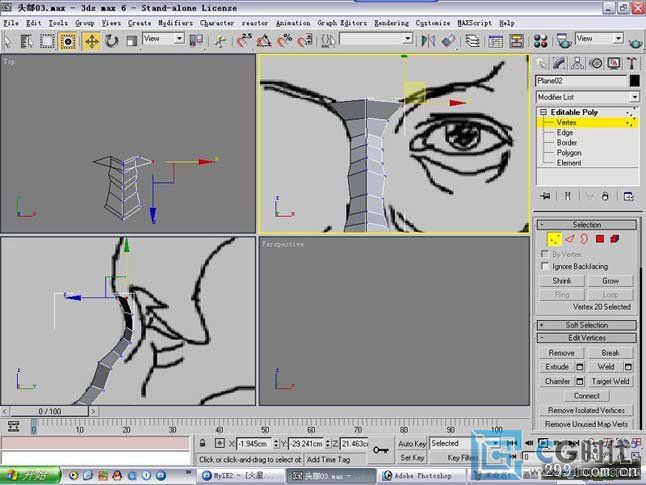This screenshot has height=485, width=646.
Task: Select Element mode icon in Selection rollout
Action: coord(615,239)
